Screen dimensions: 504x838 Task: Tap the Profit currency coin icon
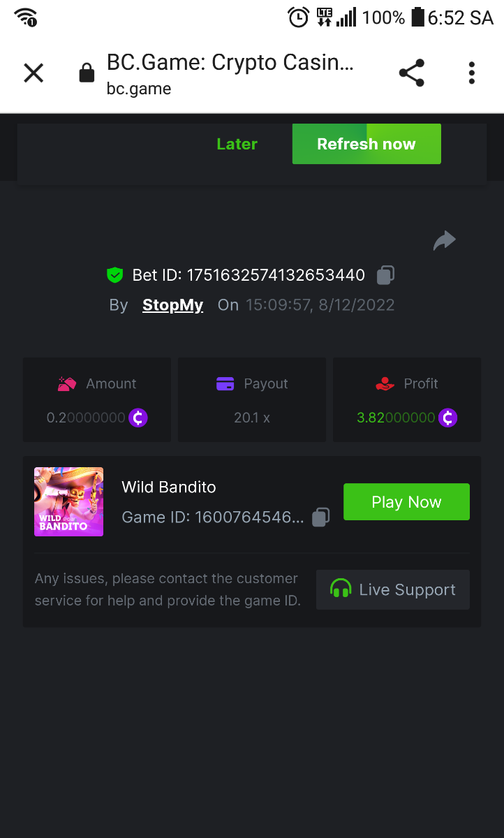pos(447,418)
